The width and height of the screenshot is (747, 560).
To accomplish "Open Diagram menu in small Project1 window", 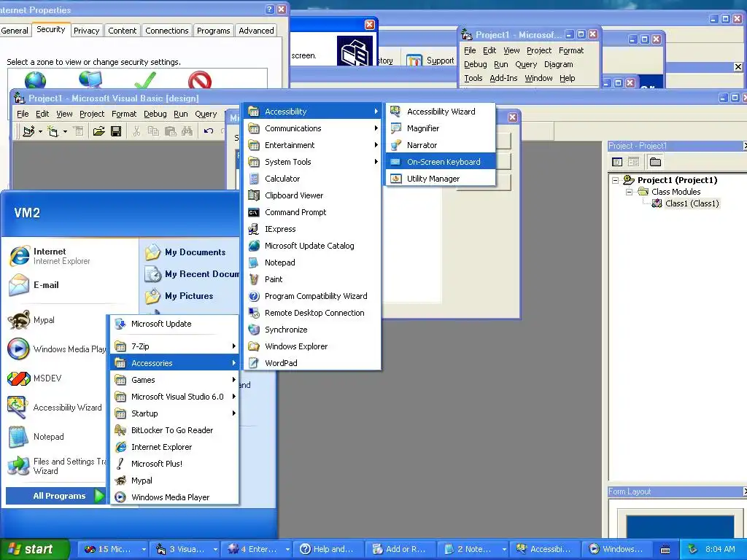I will click(x=558, y=64).
